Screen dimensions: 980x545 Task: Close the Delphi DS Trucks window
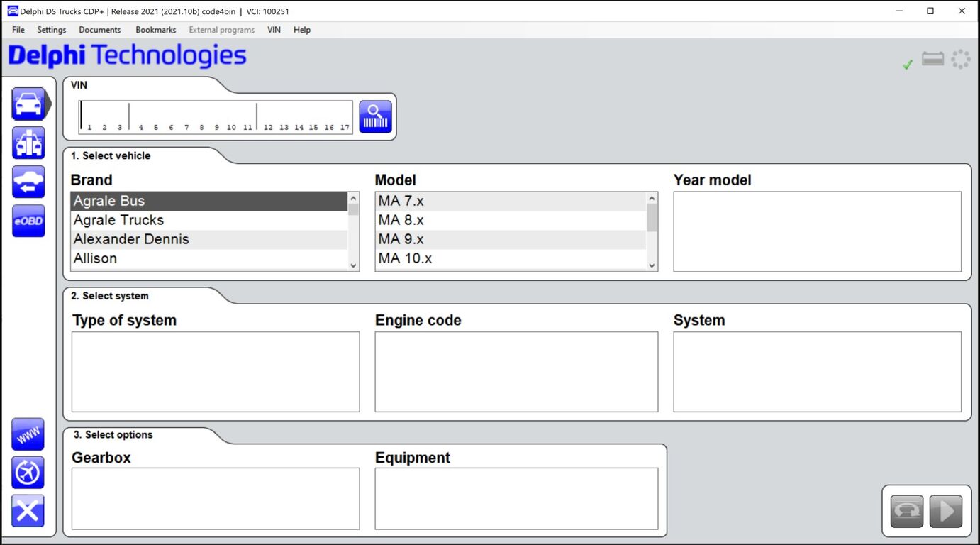point(962,11)
